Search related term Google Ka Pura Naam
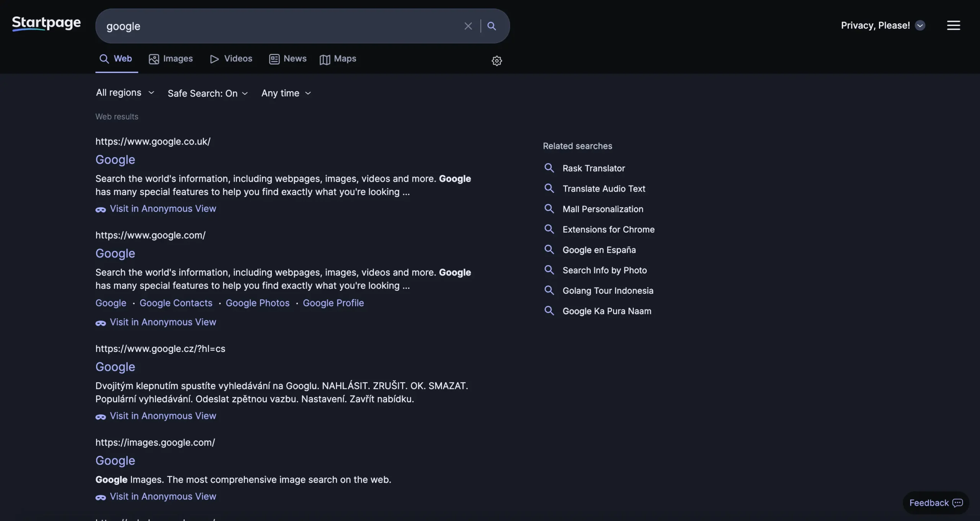Image resolution: width=980 pixels, height=521 pixels. pos(607,311)
